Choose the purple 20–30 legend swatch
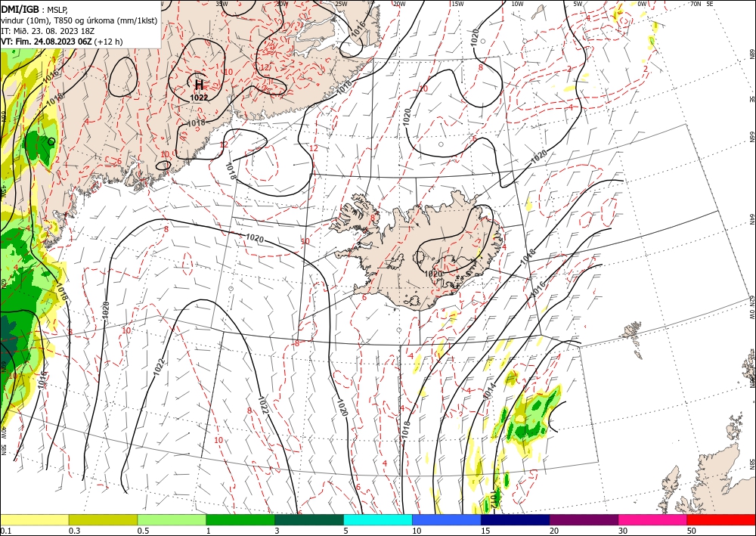This screenshot has width=756, height=536. coord(584,520)
